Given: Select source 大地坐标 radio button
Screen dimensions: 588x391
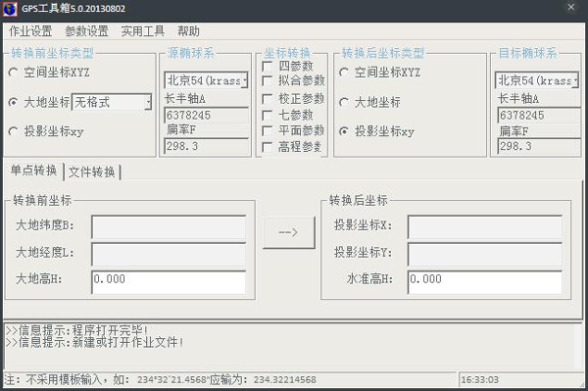Looking at the screenshot, I should coord(13,102).
